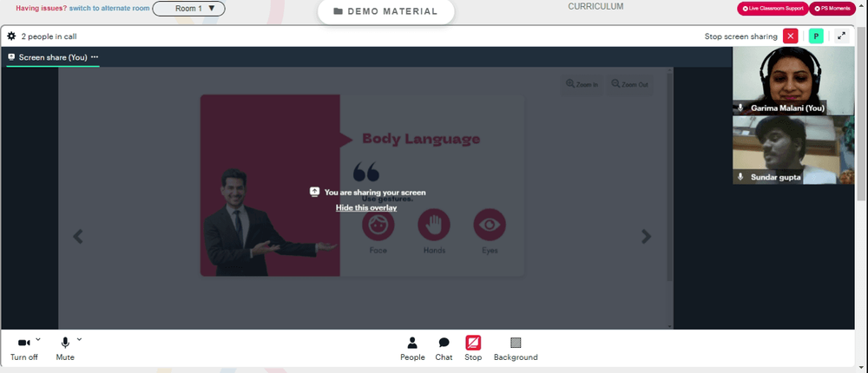Stop sharing via bottom Stop button
This screenshot has width=868, height=373.
(x=473, y=349)
